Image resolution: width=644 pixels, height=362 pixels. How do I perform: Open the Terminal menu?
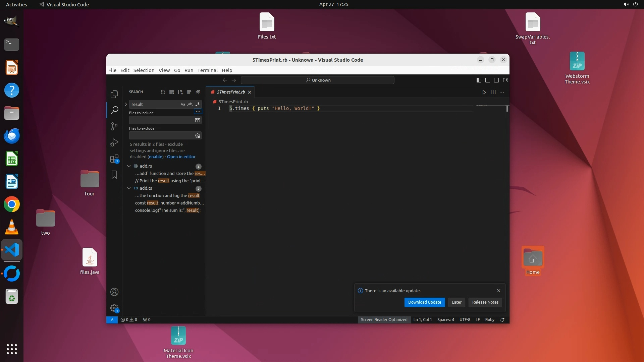[x=207, y=70]
